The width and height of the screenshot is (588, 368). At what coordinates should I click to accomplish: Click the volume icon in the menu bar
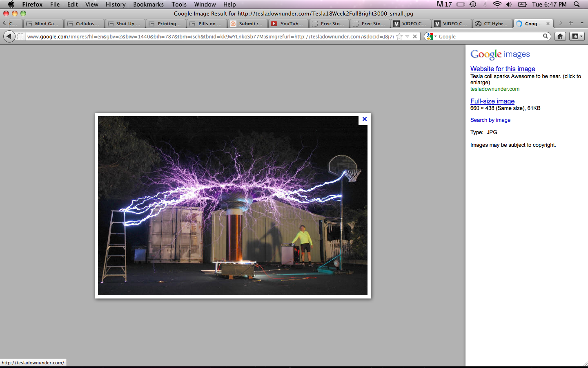(508, 4)
